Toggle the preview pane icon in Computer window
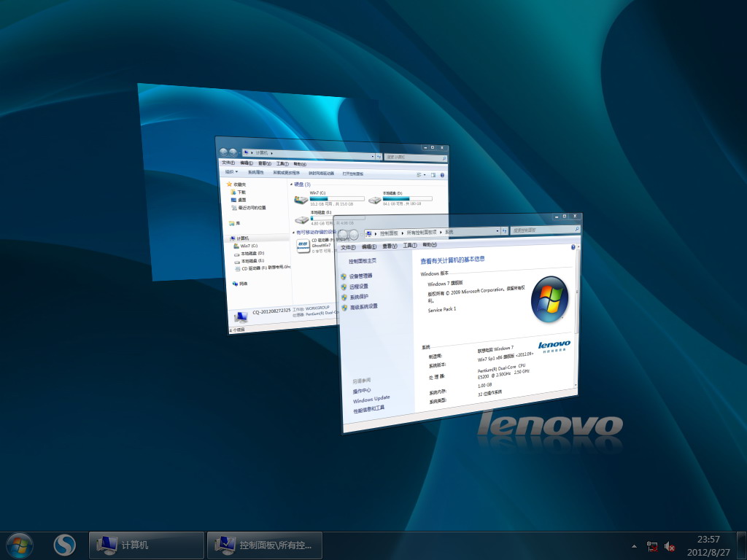Viewport: 747px width, 560px height. pos(433,175)
